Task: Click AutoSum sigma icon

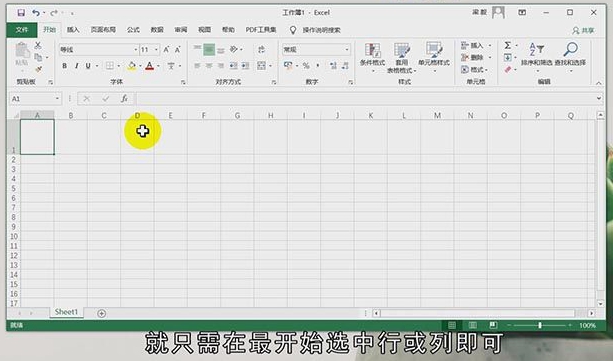Action: click(x=507, y=45)
